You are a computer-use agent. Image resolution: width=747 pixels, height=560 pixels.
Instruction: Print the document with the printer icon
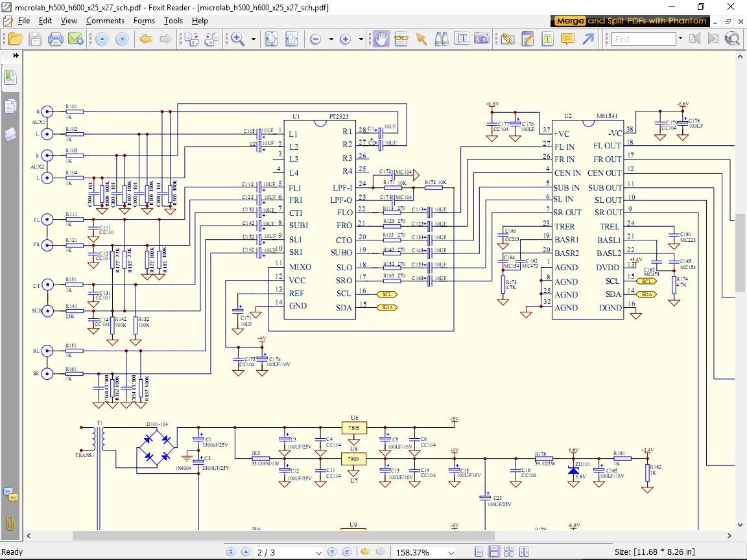(x=56, y=39)
